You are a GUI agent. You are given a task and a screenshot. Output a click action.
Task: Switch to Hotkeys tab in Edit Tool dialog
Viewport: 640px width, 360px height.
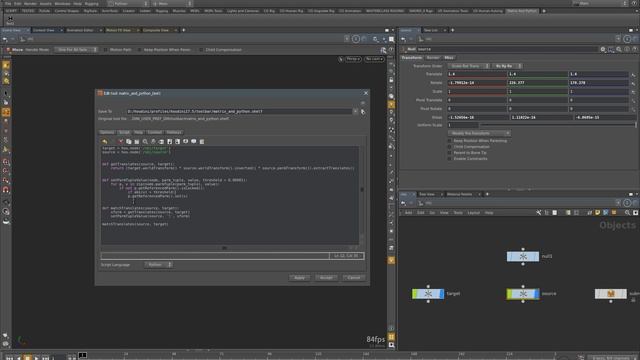(x=174, y=132)
